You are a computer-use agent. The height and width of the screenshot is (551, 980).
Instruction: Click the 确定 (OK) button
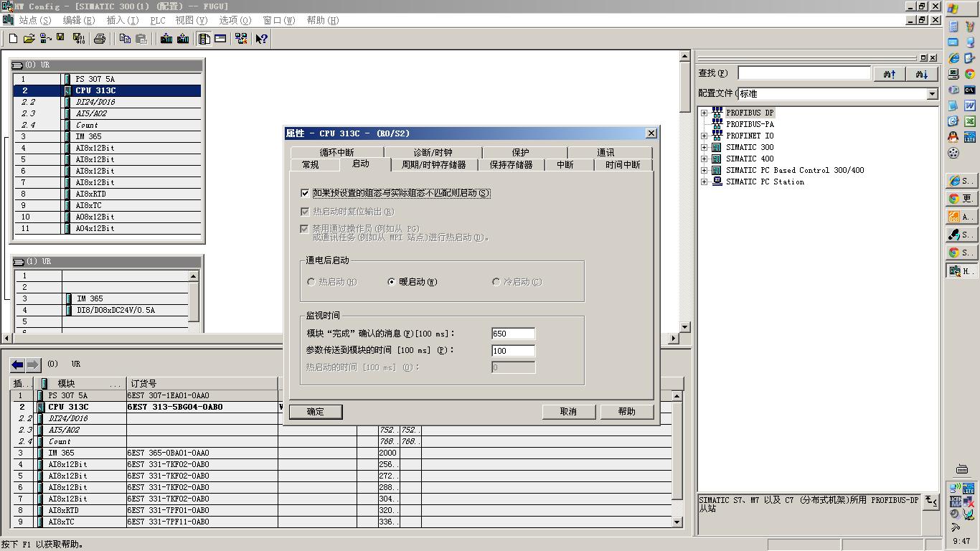pyautogui.click(x=316, y=412)
